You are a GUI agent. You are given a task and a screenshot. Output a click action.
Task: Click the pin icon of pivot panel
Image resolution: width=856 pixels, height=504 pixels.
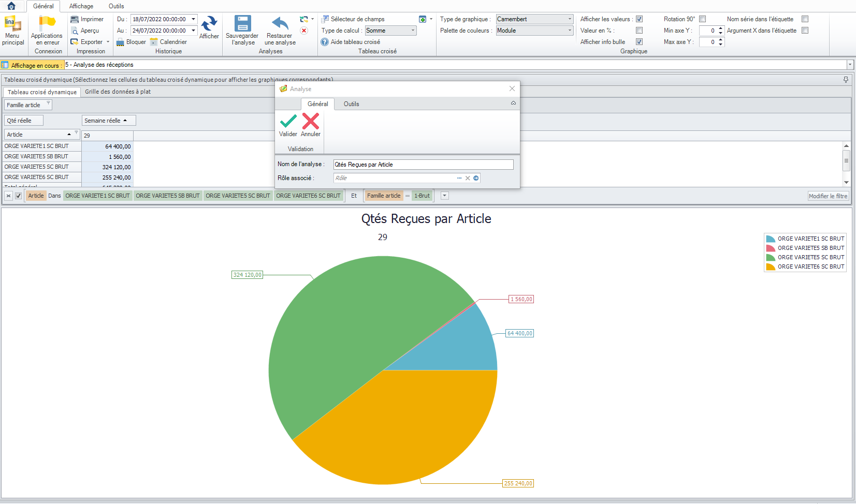coord(846,80)
